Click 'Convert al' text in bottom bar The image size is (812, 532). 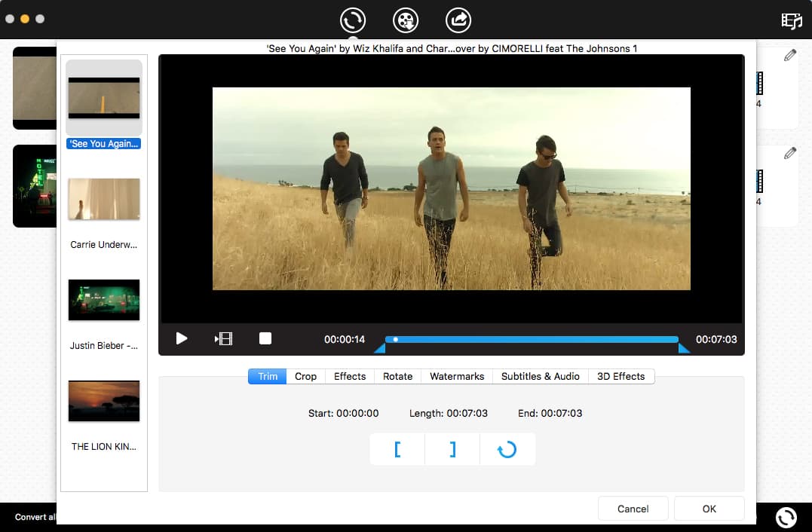click(x=35, y=517)
